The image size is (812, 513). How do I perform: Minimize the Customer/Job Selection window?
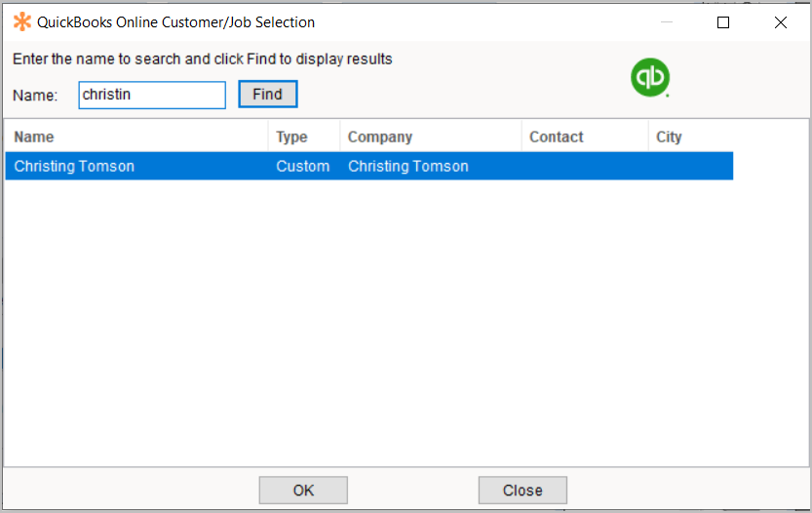tap(666, 21)
